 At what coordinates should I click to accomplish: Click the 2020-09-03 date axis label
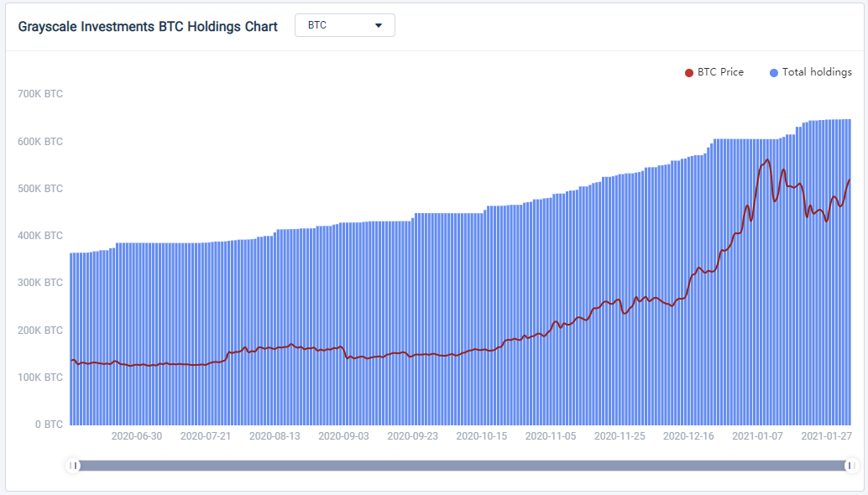pyautogui.click(x=343, y=435)
